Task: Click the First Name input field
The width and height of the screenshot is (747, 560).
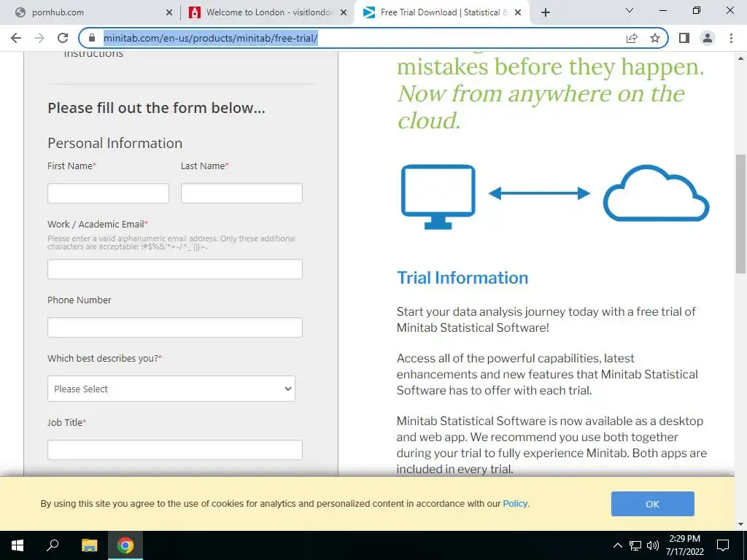Action: pyautogui.click(x=108, y=193)
